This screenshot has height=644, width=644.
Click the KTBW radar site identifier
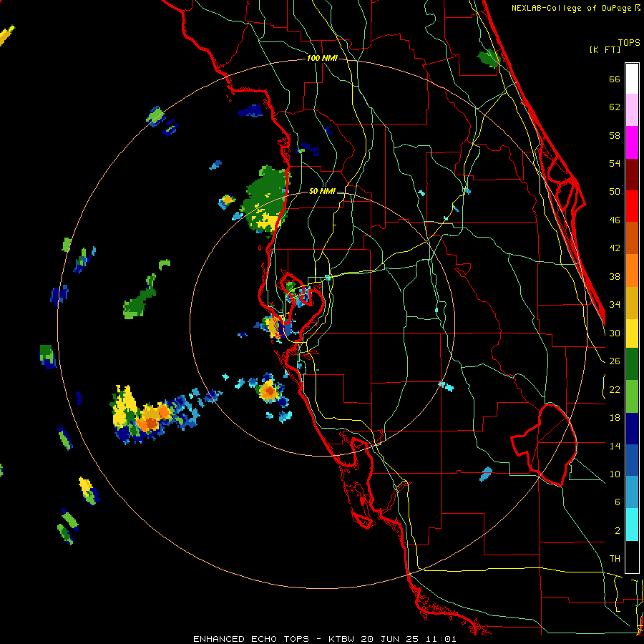click(342, 639)
